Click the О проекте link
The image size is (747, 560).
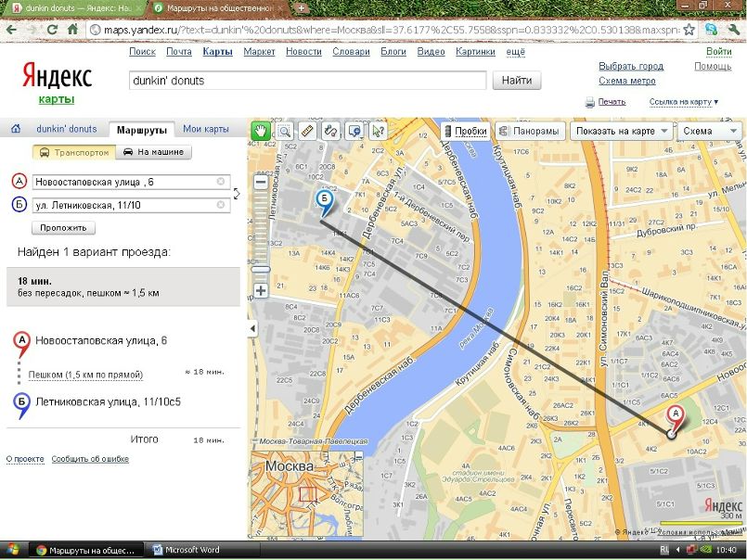25,459
